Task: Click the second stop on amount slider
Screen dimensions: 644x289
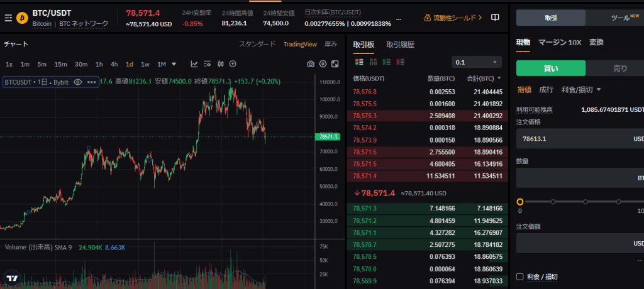Action: 553,202
